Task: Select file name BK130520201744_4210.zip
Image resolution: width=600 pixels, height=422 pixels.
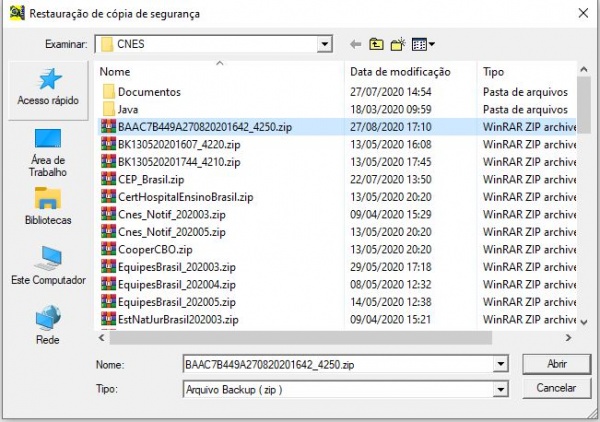Action: click(x=179, y=162)
